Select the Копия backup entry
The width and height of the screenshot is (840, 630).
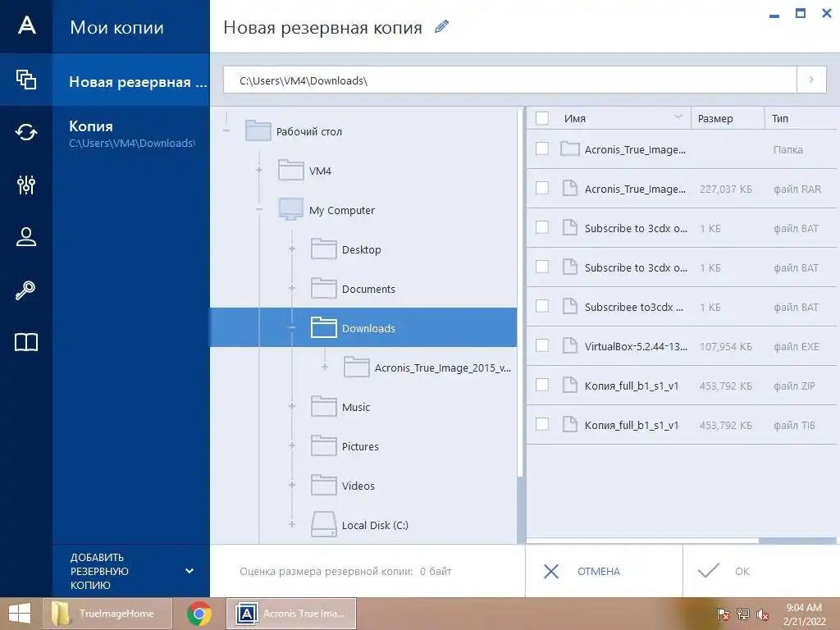tap(131, 133)
